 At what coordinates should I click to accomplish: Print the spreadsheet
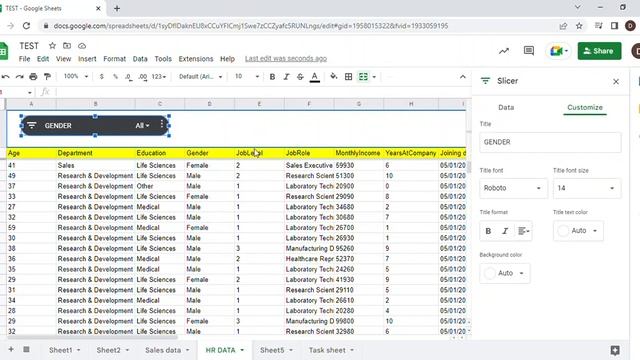[x=33, y=77]
